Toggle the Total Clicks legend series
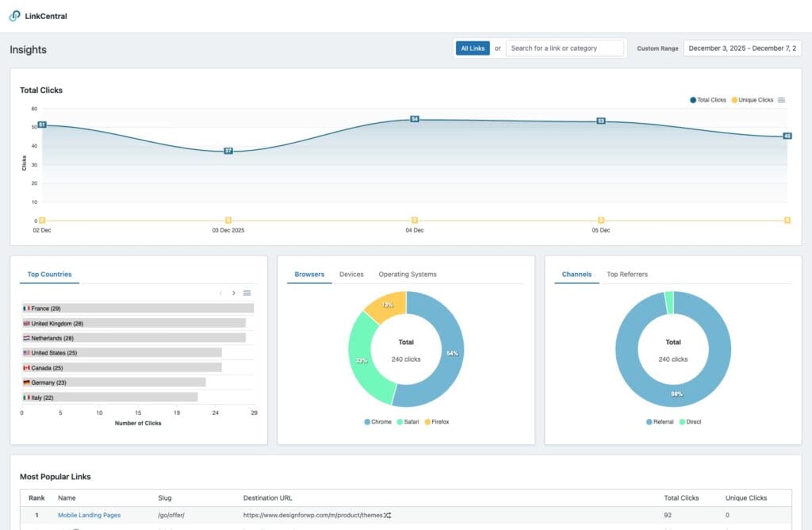The height and width of the screenshot is (530, 812). coord(707,100)
